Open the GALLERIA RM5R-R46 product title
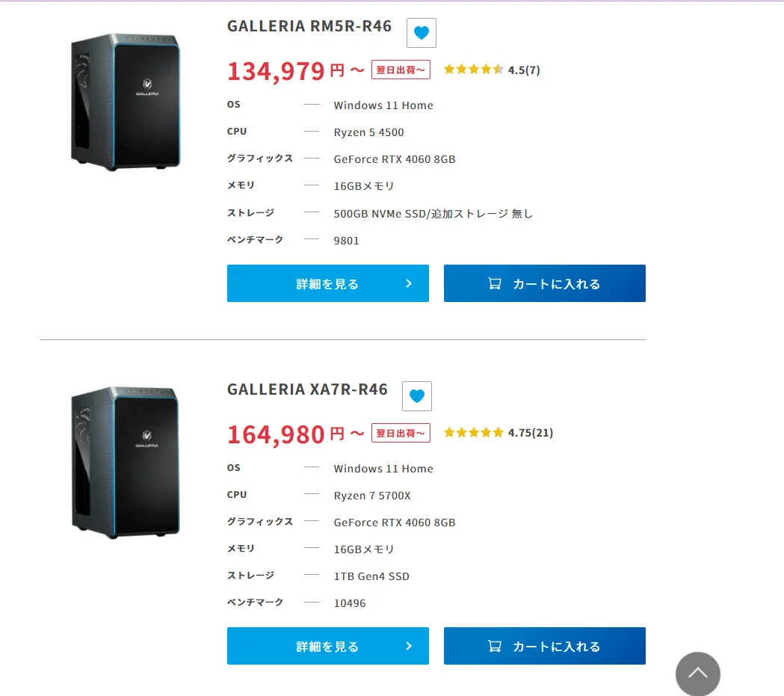This screenshot has height=696, width=784. (309, 26)
